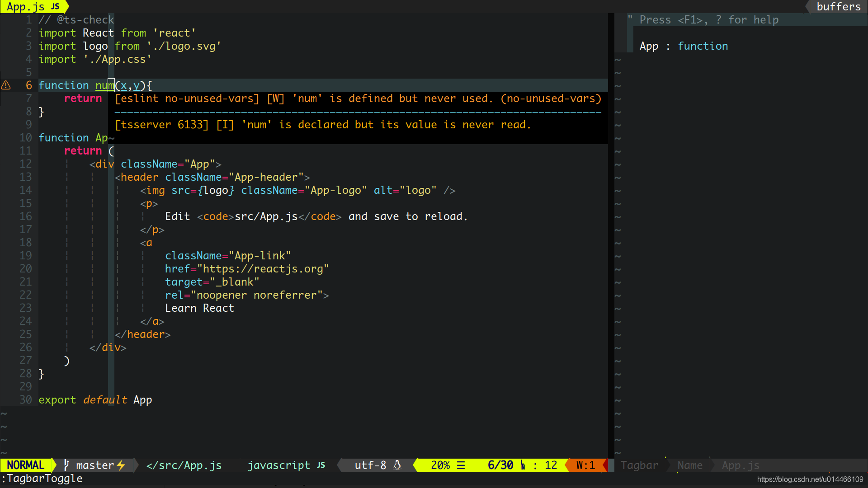This screenshot has height=488, width=868.
Task: Click export default App line
Action: click(x=95, y=400)
